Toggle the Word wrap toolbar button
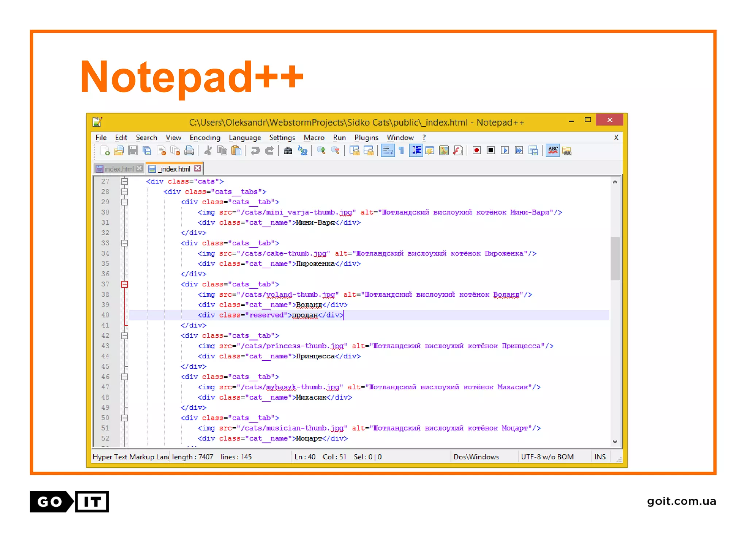 (x=388, y=151)
